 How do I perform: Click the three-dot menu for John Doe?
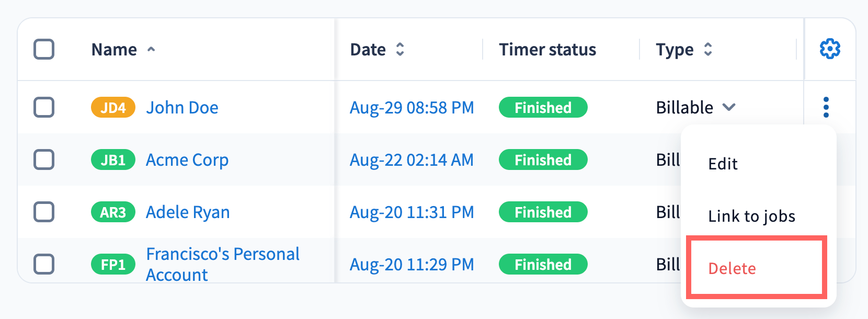coord(826,107)
